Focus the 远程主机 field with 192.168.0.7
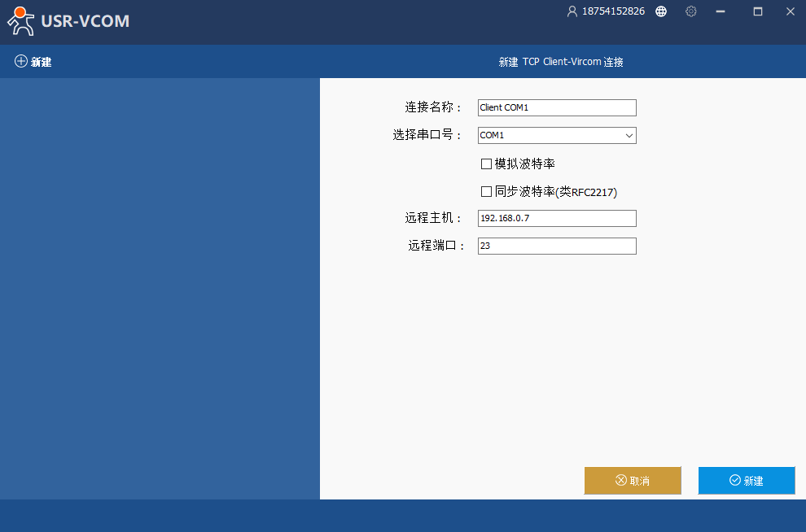Image resolution: width=806 pixels, height=532 pixels. (556, 218)
